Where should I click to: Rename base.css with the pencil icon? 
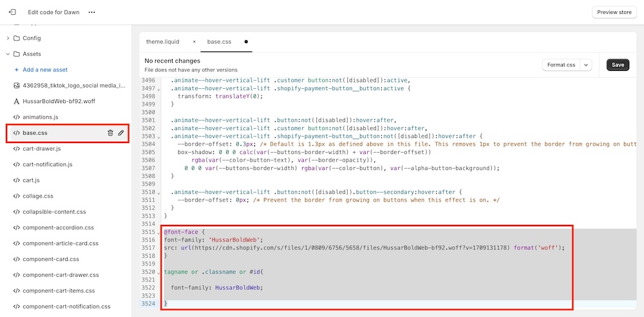121,133
